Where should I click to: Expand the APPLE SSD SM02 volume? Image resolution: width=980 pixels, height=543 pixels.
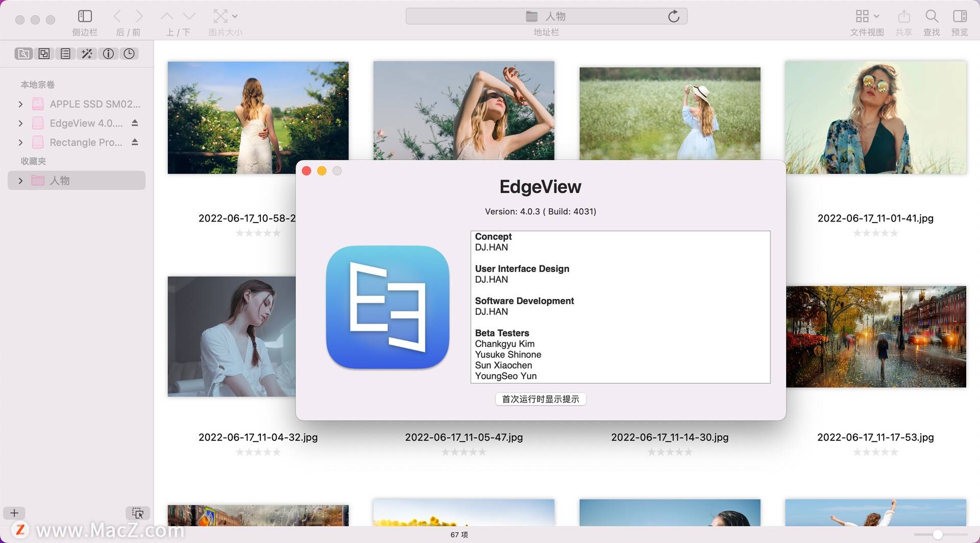click(x=20, y=104)
